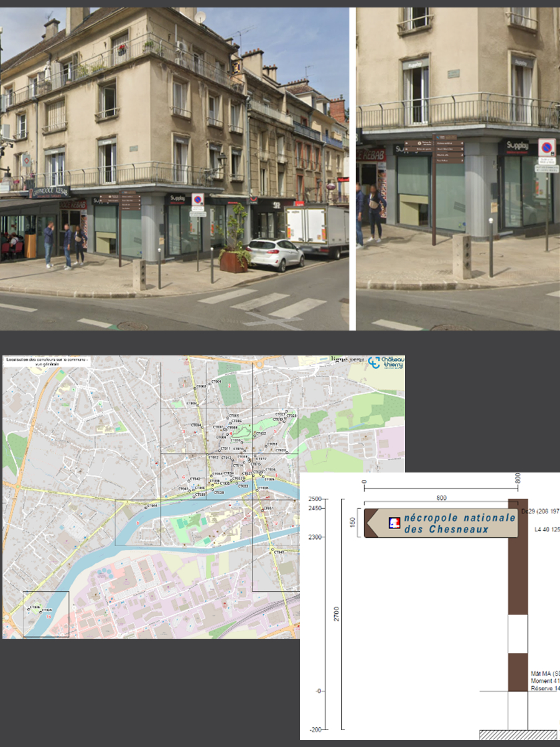This screenshot has height=747, width=560.
Task: Click the white car in the left photo
Action: (275, 253)
